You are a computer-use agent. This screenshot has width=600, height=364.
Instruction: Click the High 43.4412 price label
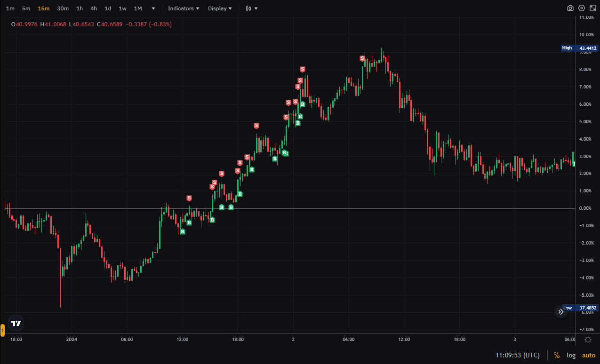(581, 47)
